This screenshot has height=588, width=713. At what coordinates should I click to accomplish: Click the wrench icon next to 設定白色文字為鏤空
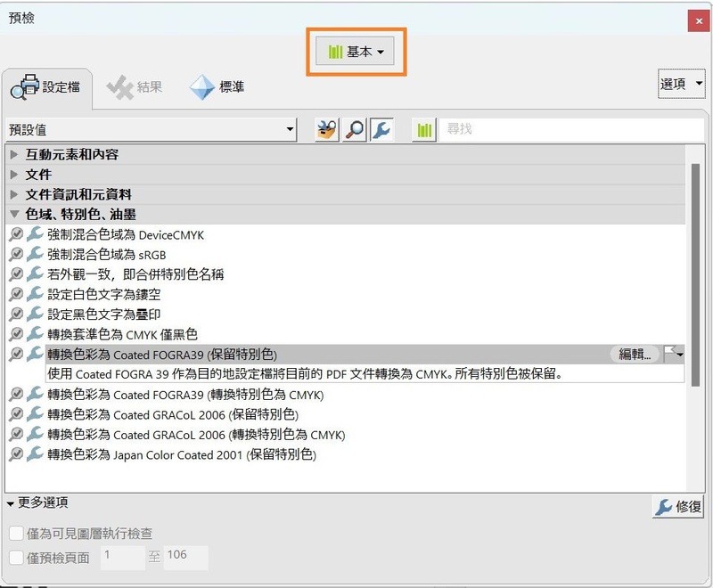34,292
